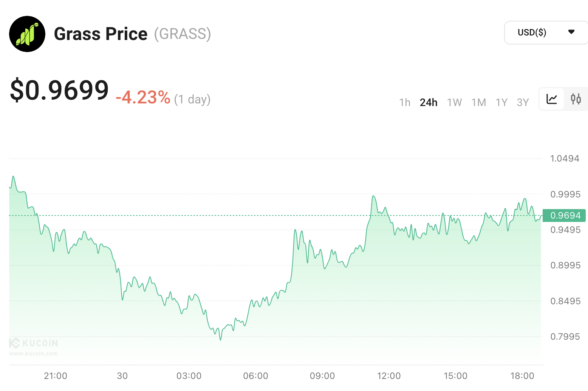
Task: Click the KuCoin watermark logo
Action: click(34, 343)
